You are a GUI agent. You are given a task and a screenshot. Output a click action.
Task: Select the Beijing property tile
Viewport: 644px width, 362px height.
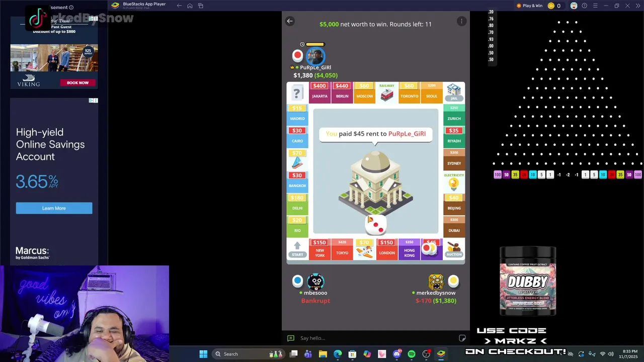(454, 204)
